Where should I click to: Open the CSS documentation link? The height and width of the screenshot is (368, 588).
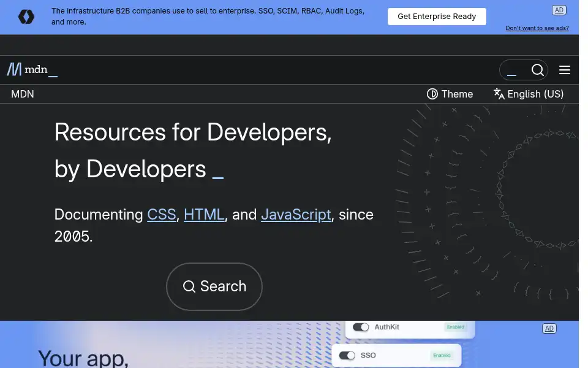pos(161,215)
